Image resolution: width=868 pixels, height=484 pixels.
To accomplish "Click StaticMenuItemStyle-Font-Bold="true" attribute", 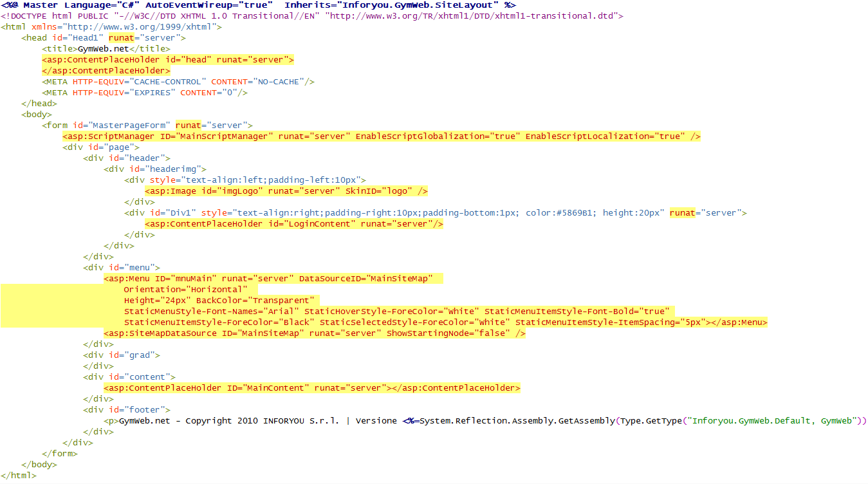I will coord(577,311).
